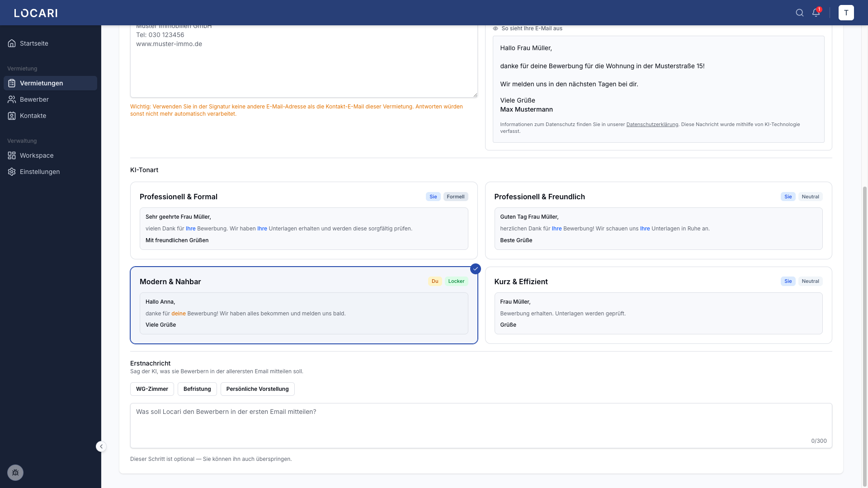The height and width of the screenshot is (488, 868).
Task: Click the Einstellungen gear icon
Action: (x=12, y=172)
